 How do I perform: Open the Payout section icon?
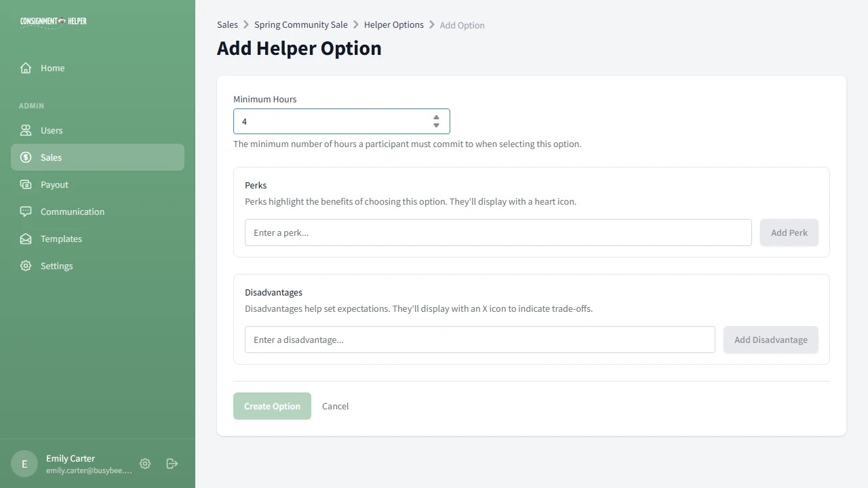(25, 184)
